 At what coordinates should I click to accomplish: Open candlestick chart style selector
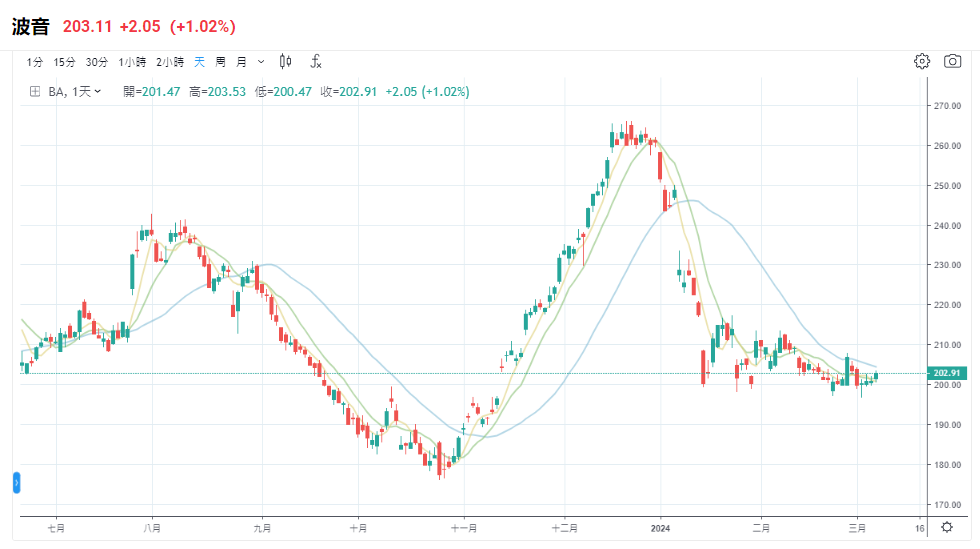point(285,61)
